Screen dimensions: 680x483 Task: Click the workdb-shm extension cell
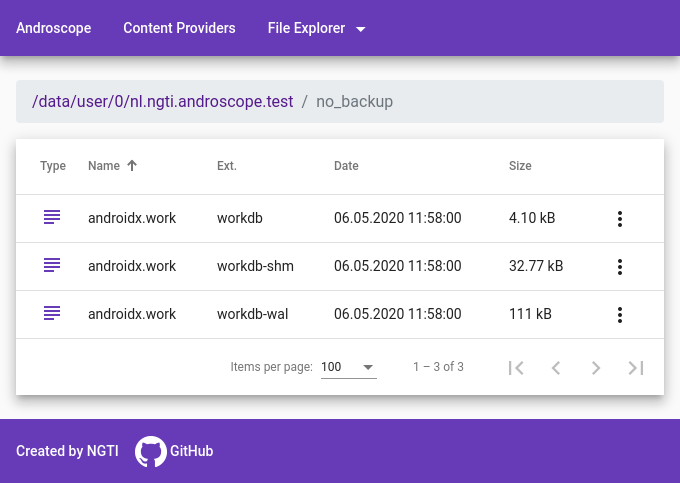pyautogui.click(x=255, y=266)
